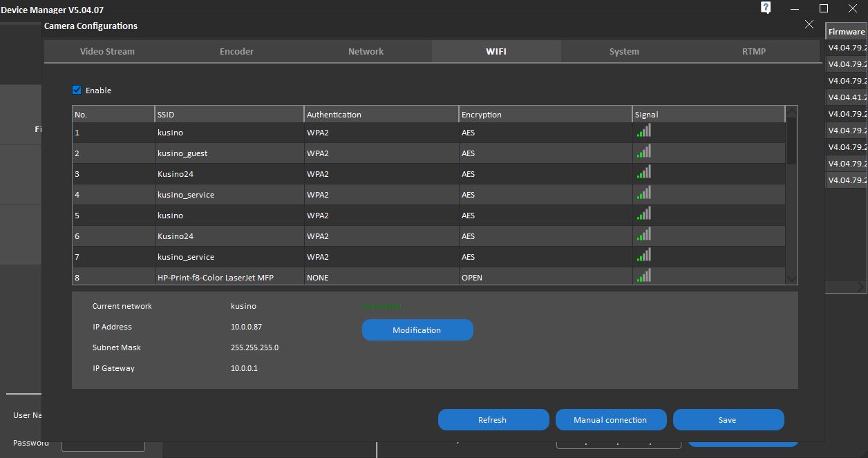
Task: Select HP-Print-f8-Color LaserJet MFP network
Action: tap(428, 276)
